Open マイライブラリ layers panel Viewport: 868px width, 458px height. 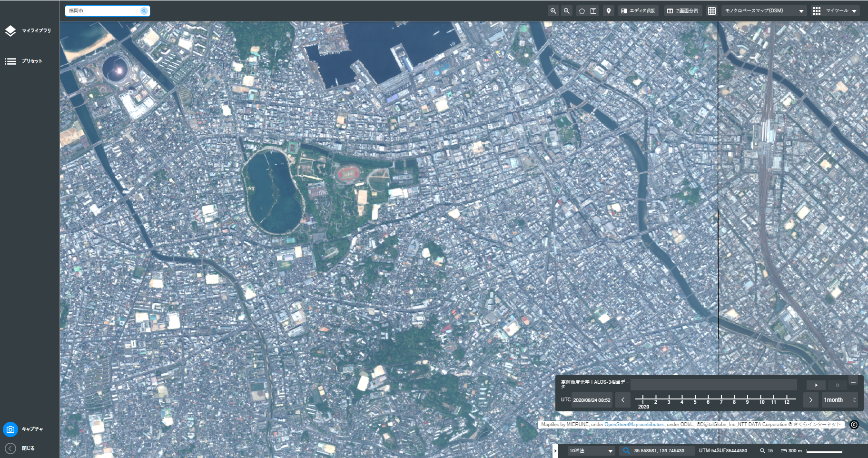coord(29,30)
